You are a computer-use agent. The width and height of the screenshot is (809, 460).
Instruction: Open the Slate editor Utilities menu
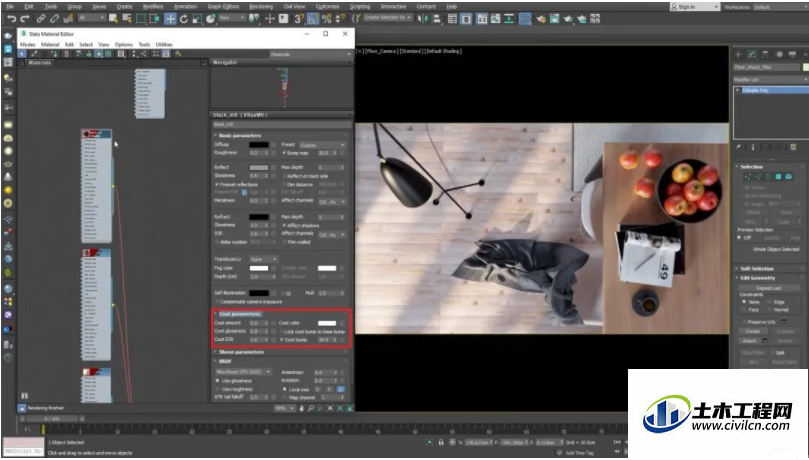[x=164, y=44]
